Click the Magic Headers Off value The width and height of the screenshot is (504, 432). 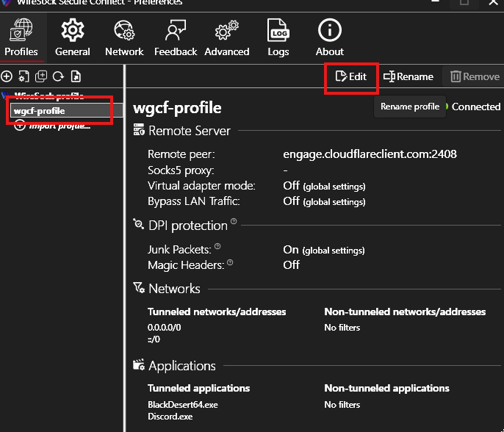[291, 265]
